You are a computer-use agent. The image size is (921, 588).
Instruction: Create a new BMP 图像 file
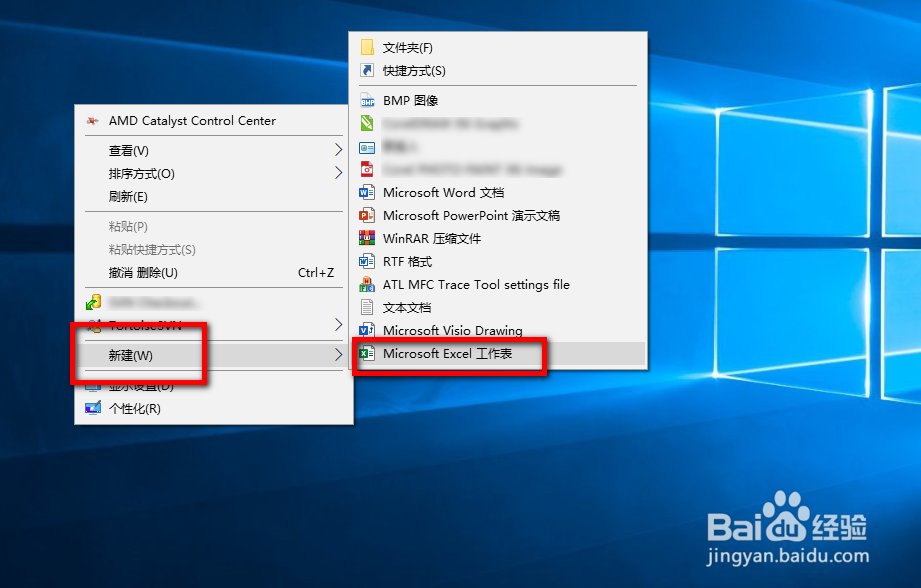[x=498, y=100]
